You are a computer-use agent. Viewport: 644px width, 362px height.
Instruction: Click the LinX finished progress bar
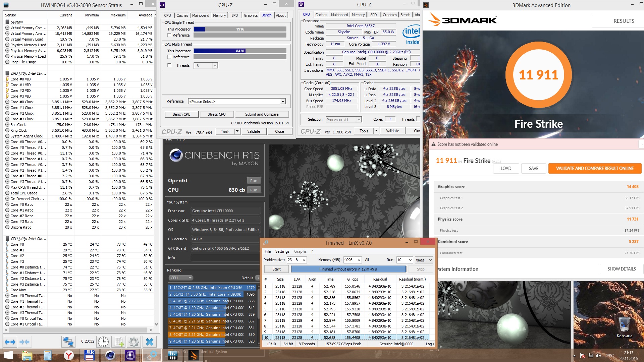[x=348, y=269]
